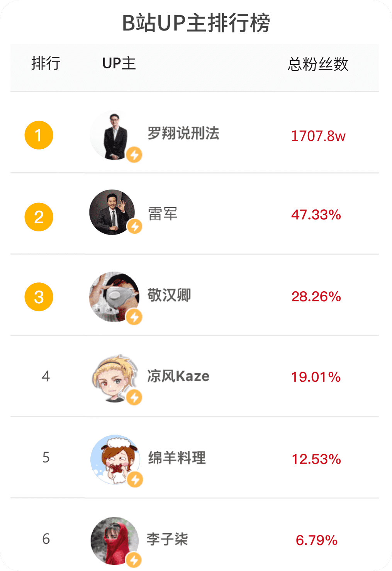Open the 敬汉卿 name link
The height and width of the screenshot is (571, 392).
pos(169,295)
